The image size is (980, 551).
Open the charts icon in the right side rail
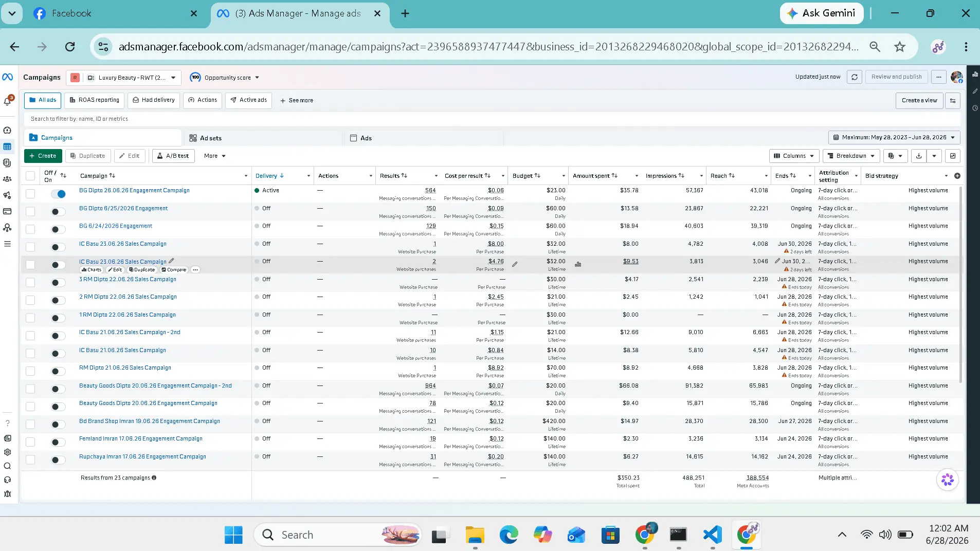(x=975, y=75)
